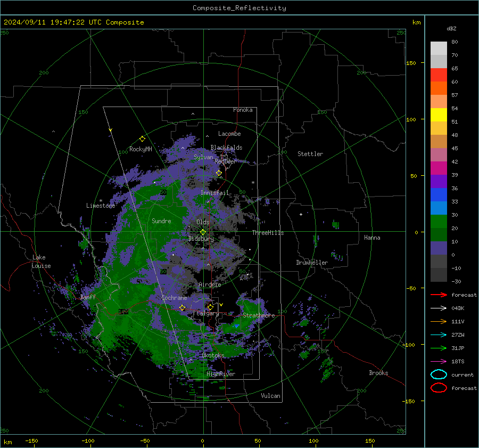Click the Brooks city label
This screenshot has width=479, height=448.
[x=378, y=373]
